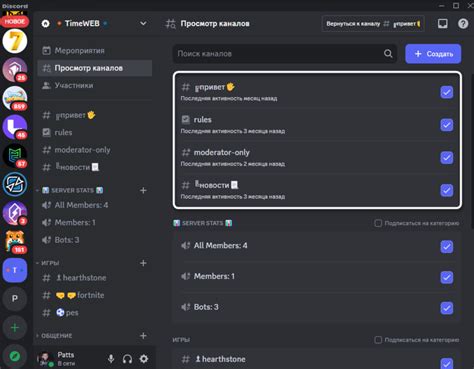
Task: Open the inbox icon in the header
Action: click(442, 24)
